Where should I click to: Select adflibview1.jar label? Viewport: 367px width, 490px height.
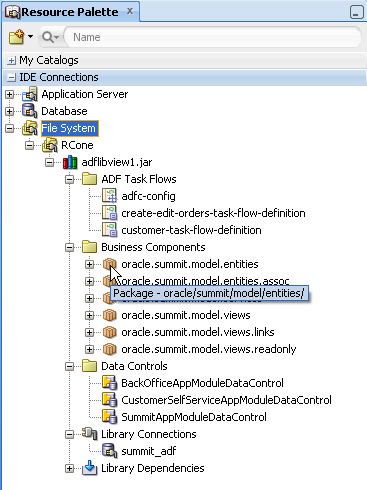(117, 162)
